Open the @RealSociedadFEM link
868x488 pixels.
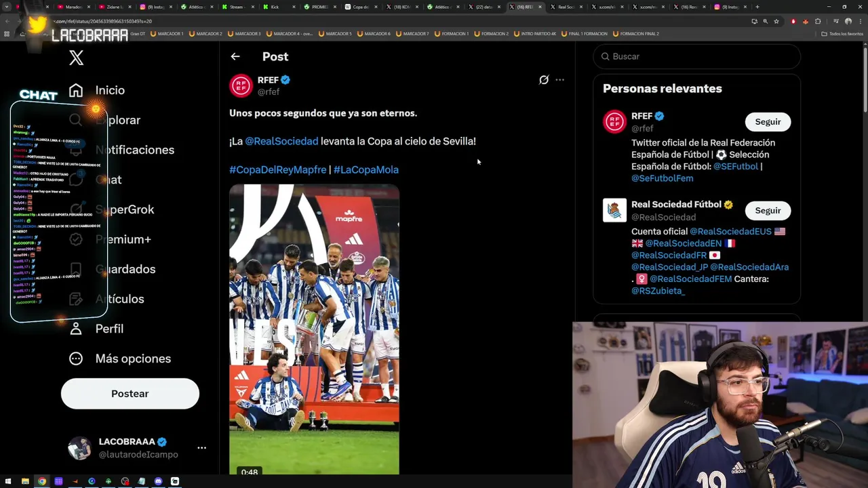tap(690, 279)
